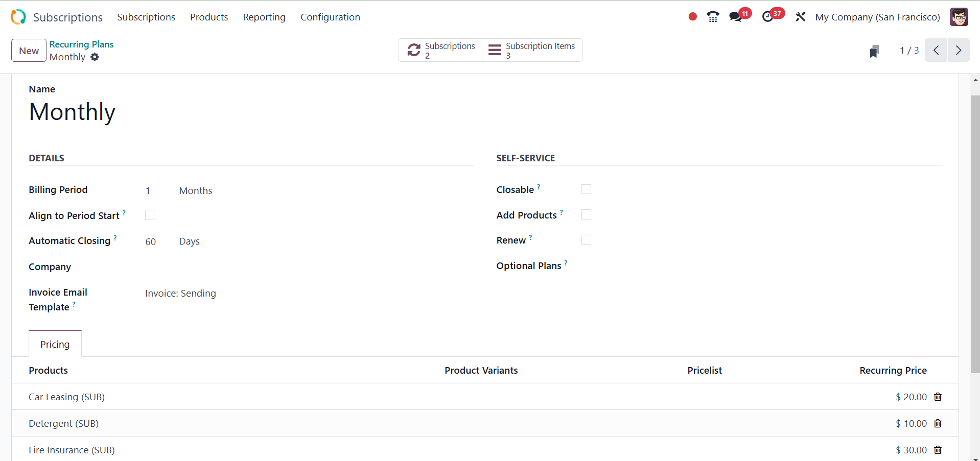Open the Subscriptions 2 stat button
Screen dimensions: 980x461
click(x=440, y=50)
